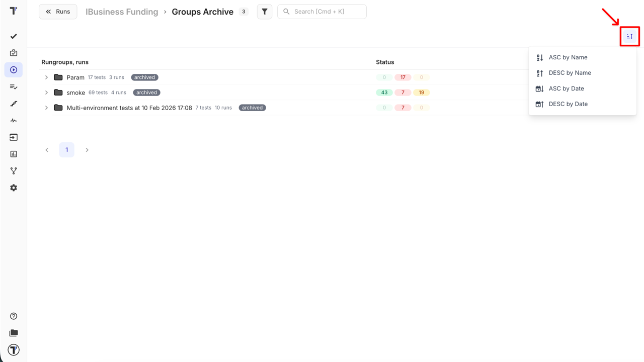644x362 pixels.
Task: Choose DESC by Date sort option
Action: tap(568, 104)
